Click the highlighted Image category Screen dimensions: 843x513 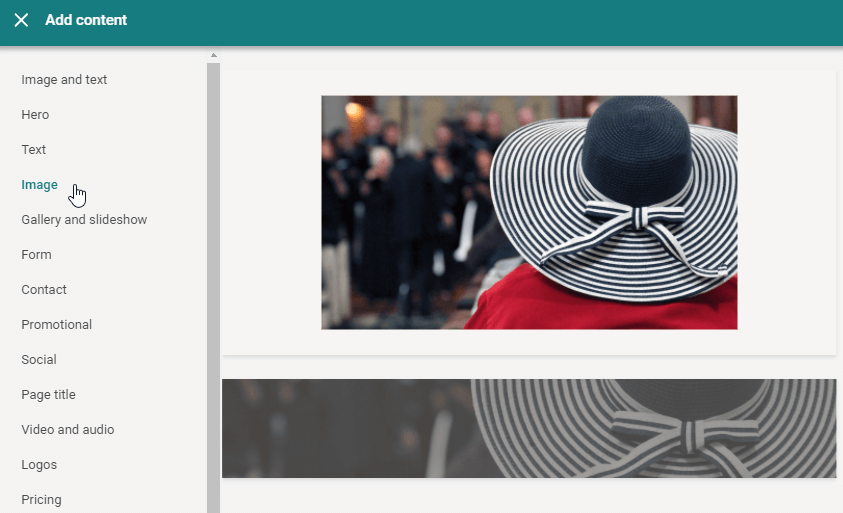point(39,185)
